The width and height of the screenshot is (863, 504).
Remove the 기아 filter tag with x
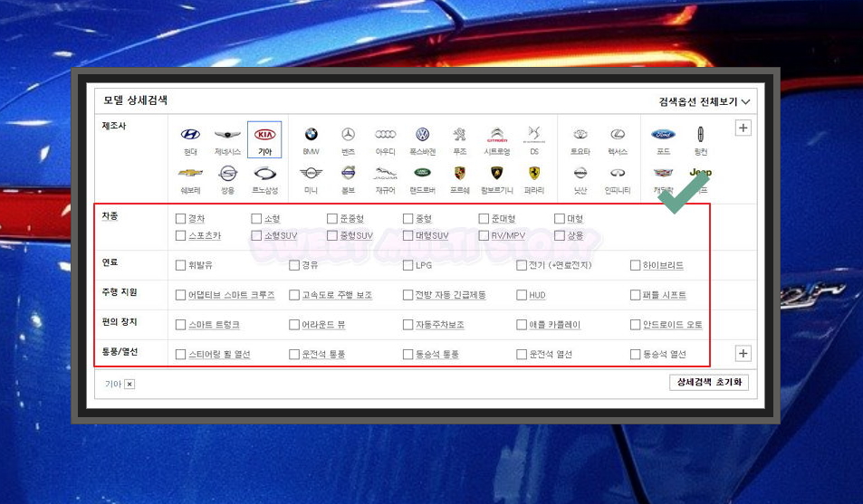129,384
